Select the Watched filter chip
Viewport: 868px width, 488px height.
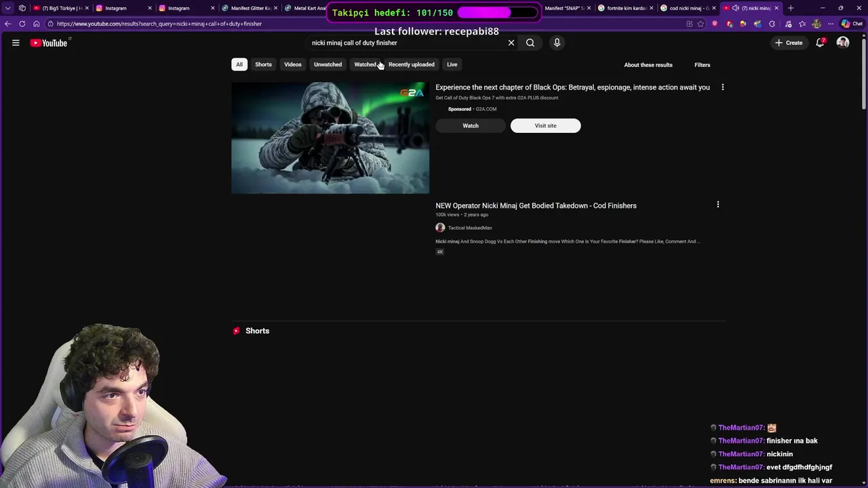tap(365, 64)
